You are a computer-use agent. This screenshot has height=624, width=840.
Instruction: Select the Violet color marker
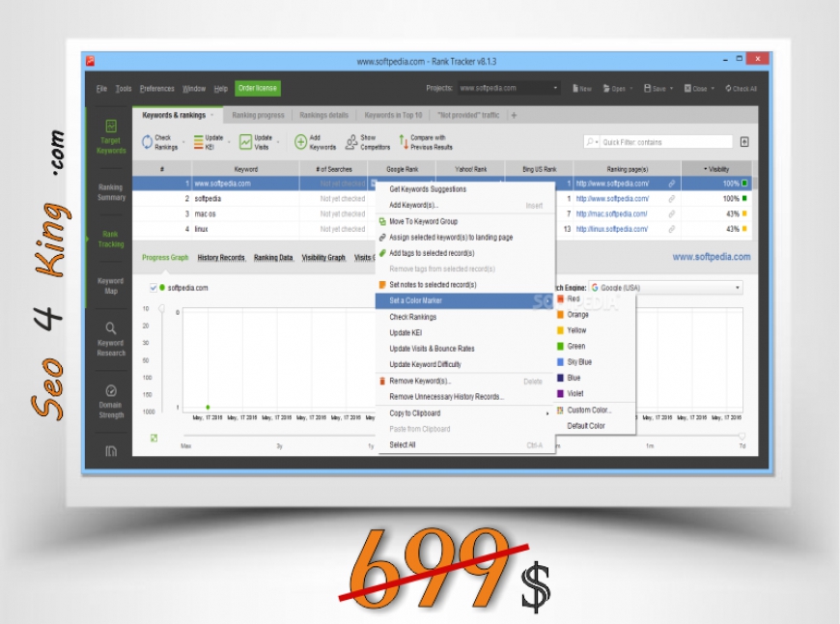[574, 393]
